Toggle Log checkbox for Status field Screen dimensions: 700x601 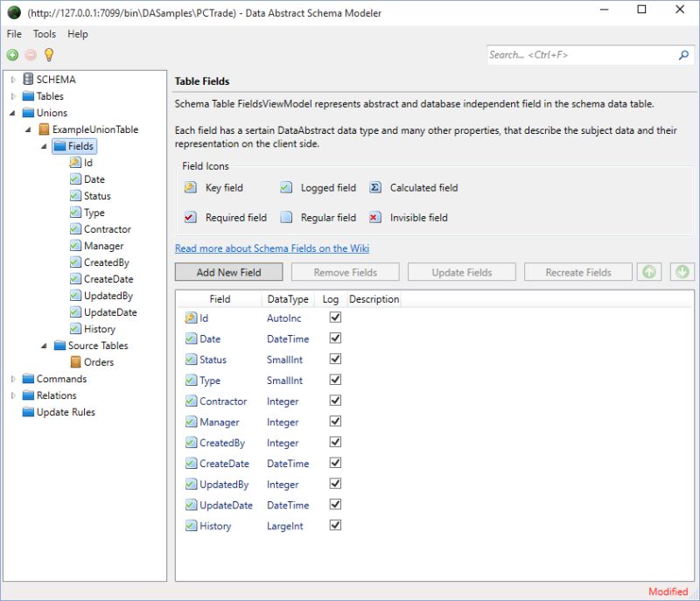(x=335, y=359)
